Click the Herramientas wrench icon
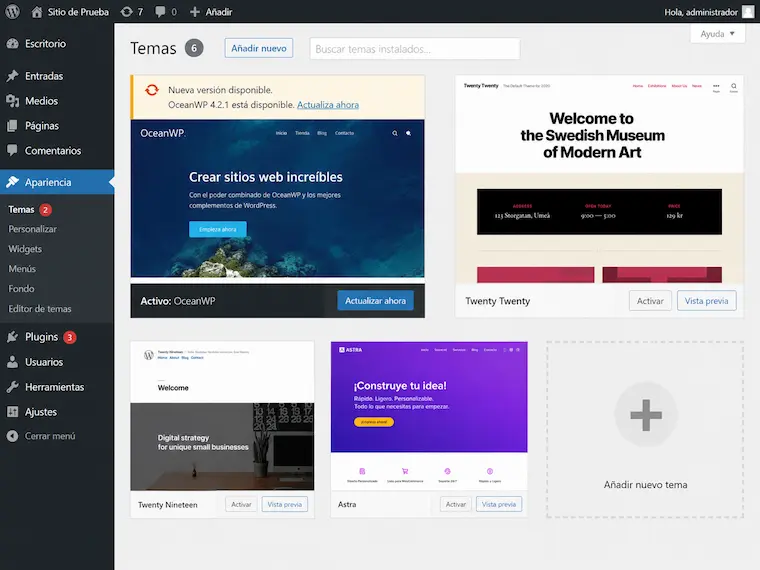Screen dimensions: 760x570 click(x=13, y=387)
